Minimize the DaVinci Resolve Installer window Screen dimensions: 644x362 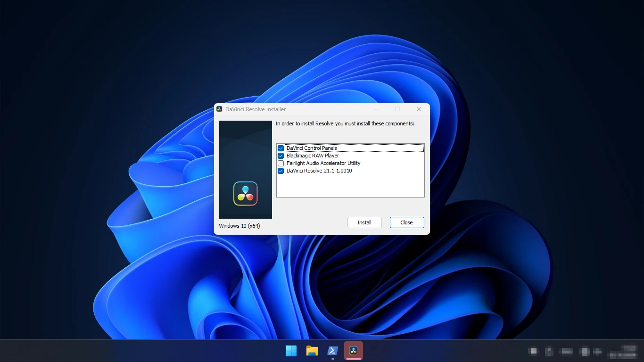click(x=376, y=109)
